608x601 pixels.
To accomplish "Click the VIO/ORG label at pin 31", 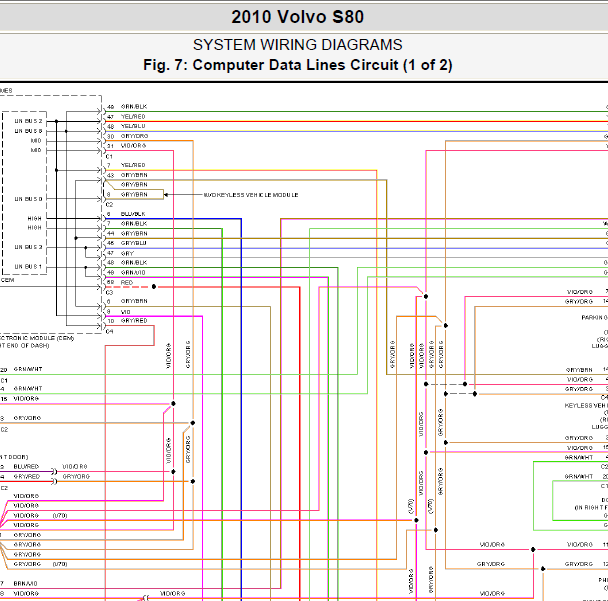I will (133, 146).
